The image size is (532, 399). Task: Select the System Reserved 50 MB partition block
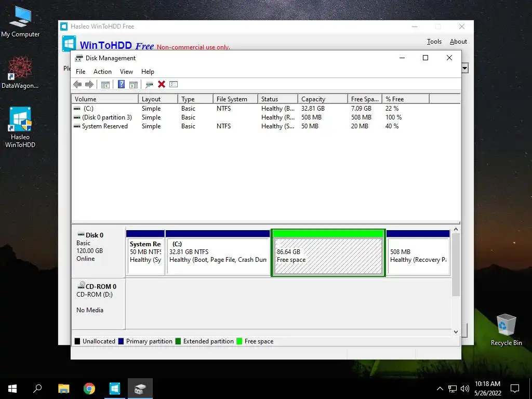(x=145, y=253)
